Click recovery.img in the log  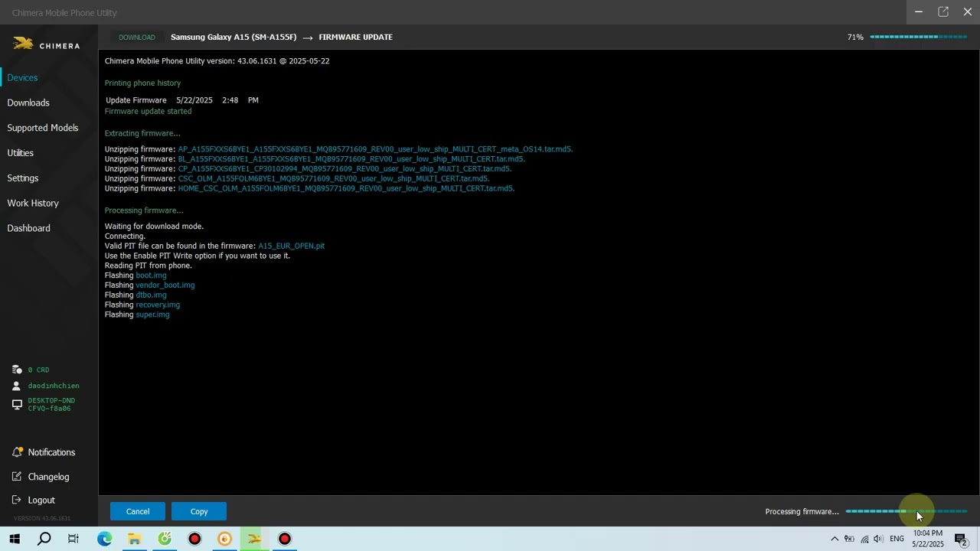[158, 305]
